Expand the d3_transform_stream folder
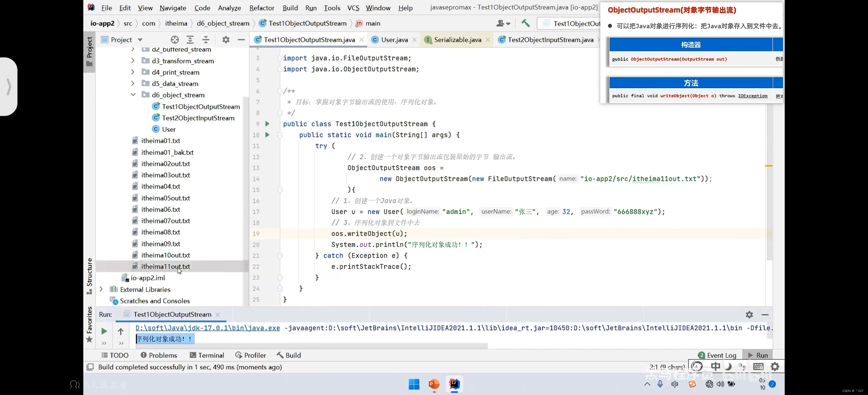 [133, 61]
